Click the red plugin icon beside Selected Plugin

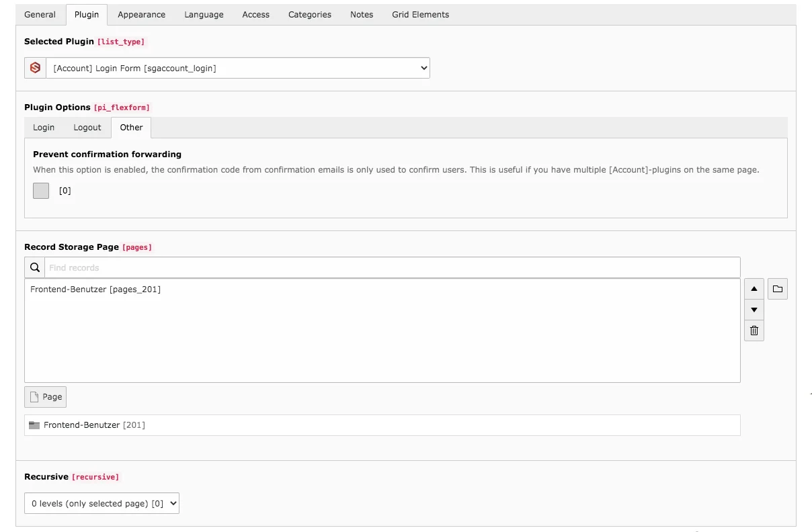(x=34, y=67)
